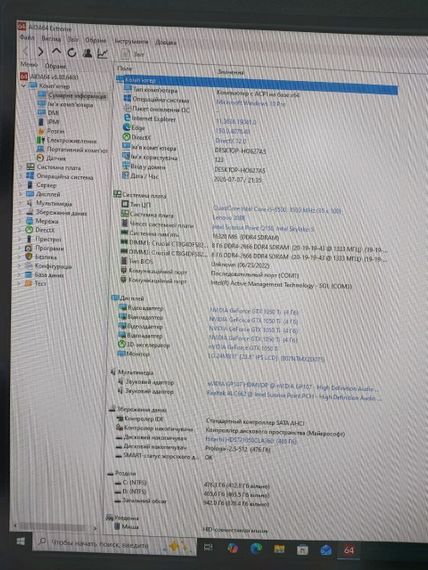Refresh the page with the circular arrow icon

point(72,53)
